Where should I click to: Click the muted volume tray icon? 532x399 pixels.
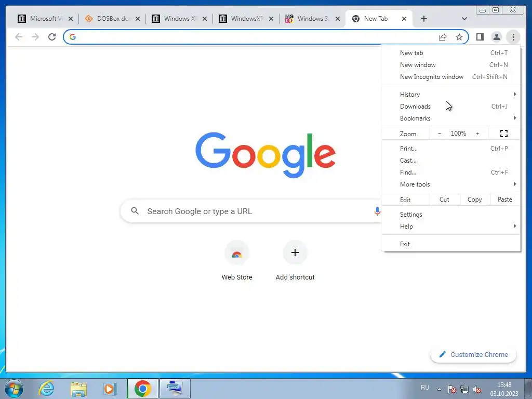point(477,389)
